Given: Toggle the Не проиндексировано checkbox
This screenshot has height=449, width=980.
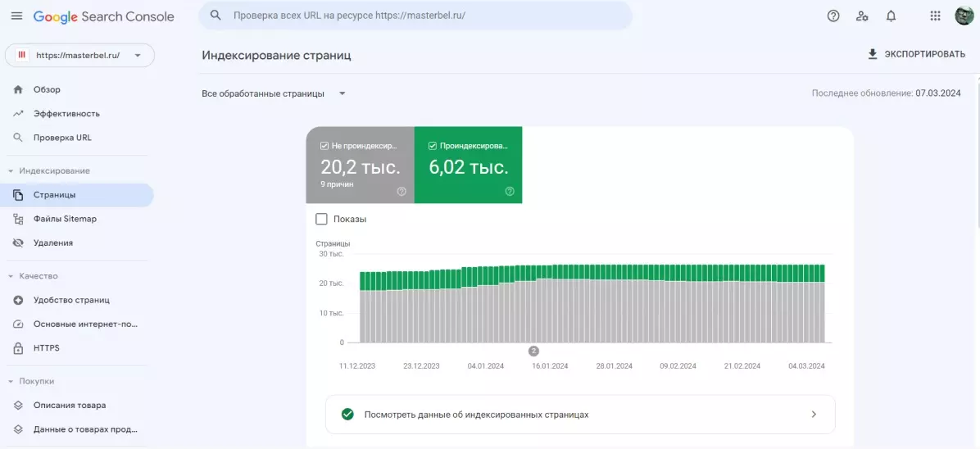Looking at the screenshot, I should [x=324, y=146].
